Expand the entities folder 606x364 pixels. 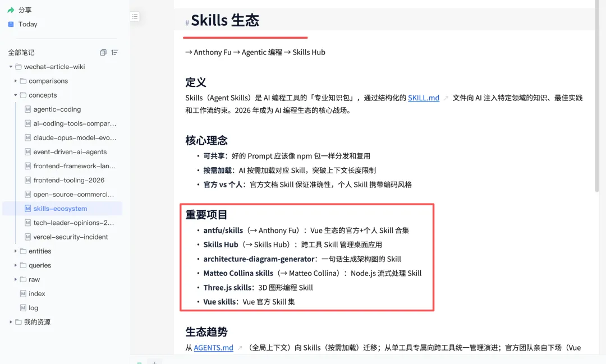[x=15, y=251]
